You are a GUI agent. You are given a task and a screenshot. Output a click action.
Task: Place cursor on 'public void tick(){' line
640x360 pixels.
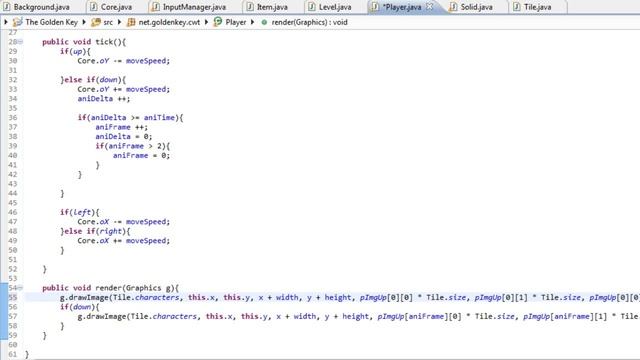(84, 42)
